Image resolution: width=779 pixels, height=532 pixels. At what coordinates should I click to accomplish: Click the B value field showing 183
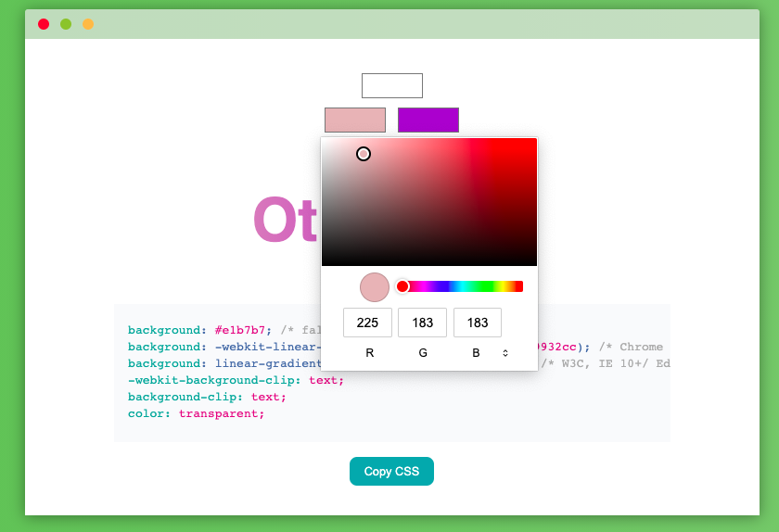pos(478,323)
